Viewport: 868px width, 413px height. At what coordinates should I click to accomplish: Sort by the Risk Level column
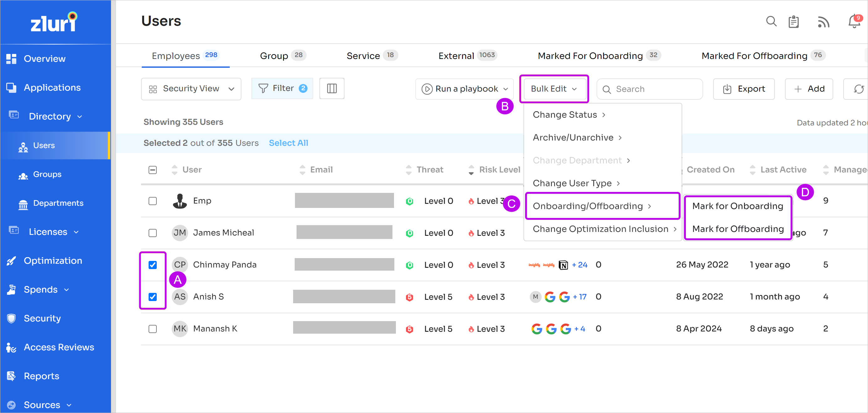(499, 170)
